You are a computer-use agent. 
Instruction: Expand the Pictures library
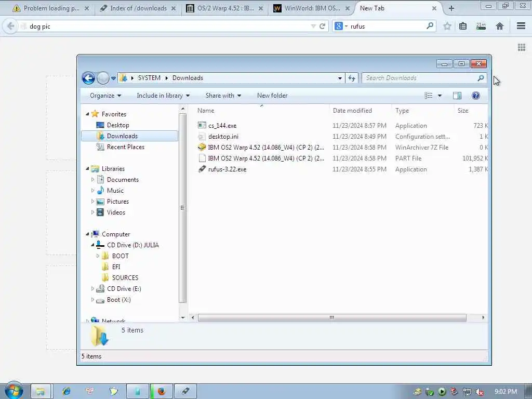92,202
